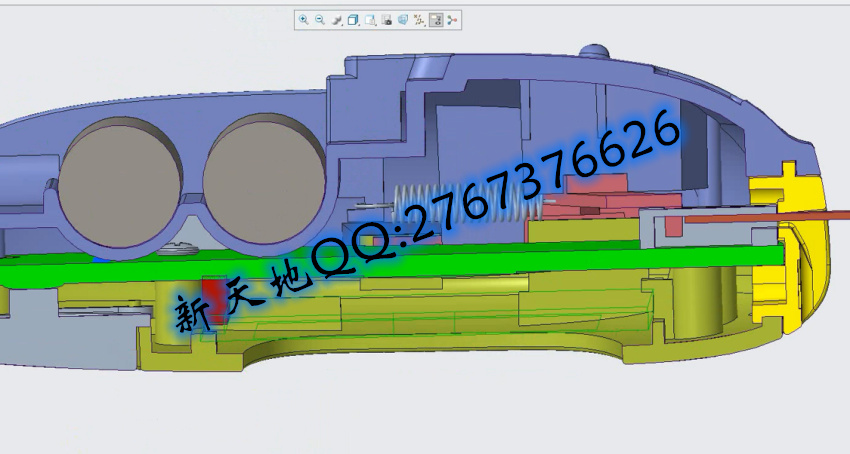Toggle the Spin Center display
This screenshot has height=454, width=850.
tap(452, 19)
